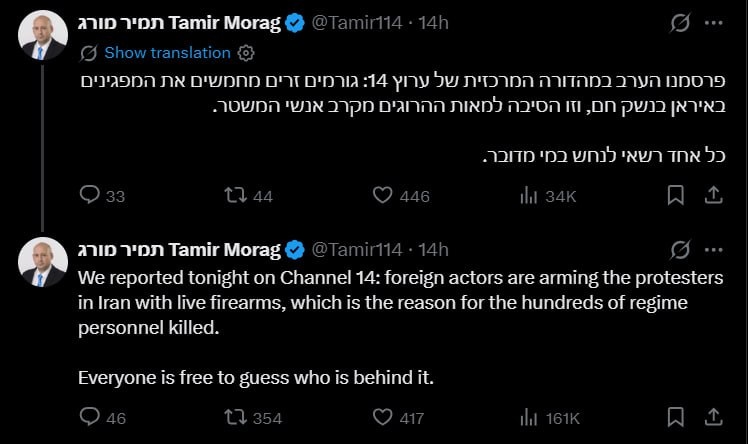Repost the English tweet with 354 reposts
This screenshot has height=444, width=748.
click(236, 417)
